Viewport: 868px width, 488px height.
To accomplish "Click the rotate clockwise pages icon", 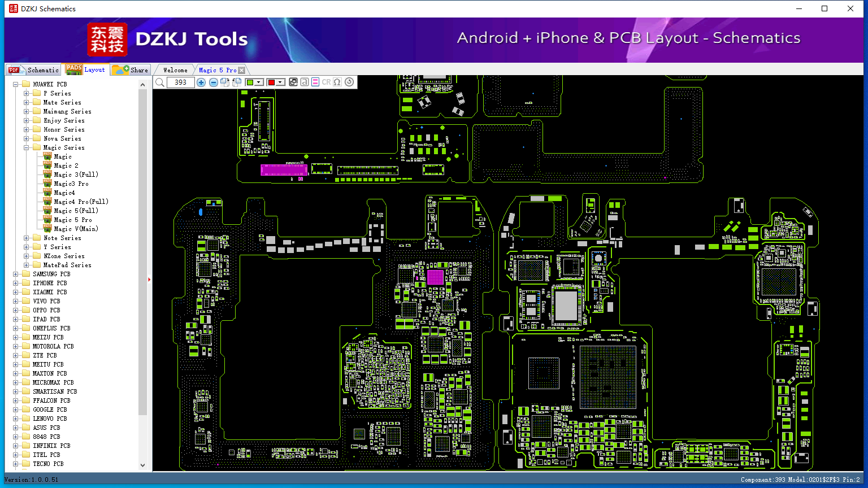I will coord(225,82).
